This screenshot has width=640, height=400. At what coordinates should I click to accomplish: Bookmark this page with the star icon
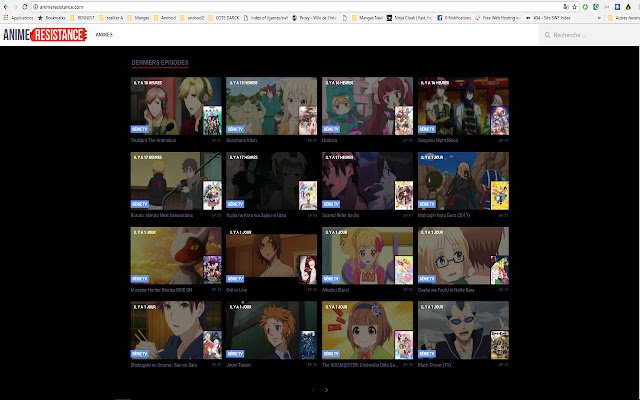(x=575, y=7)
